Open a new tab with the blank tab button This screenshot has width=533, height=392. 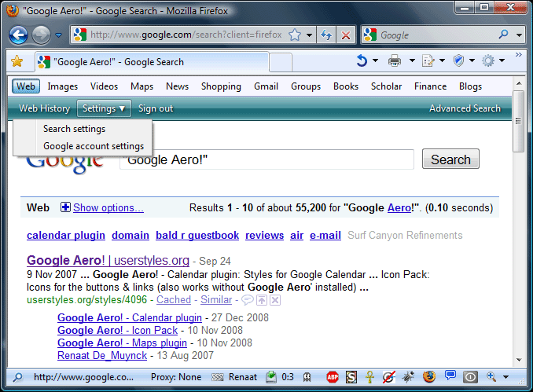tap(281, 63)
